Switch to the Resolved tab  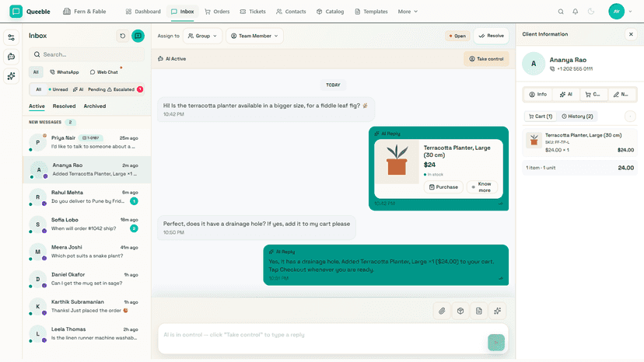tap(64, 106)
